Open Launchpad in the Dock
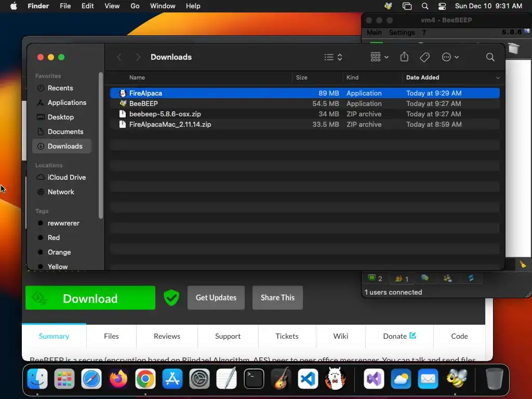Viewport: 532px width, 399px height. click(x=64, y=378)
